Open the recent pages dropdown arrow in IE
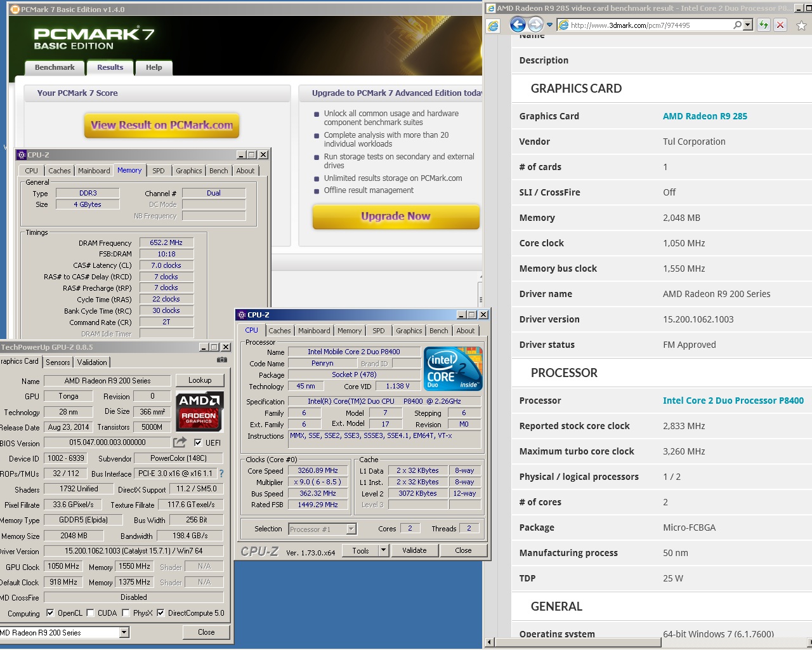The height and width of the screenshot is (650, 812). point(549,25)
